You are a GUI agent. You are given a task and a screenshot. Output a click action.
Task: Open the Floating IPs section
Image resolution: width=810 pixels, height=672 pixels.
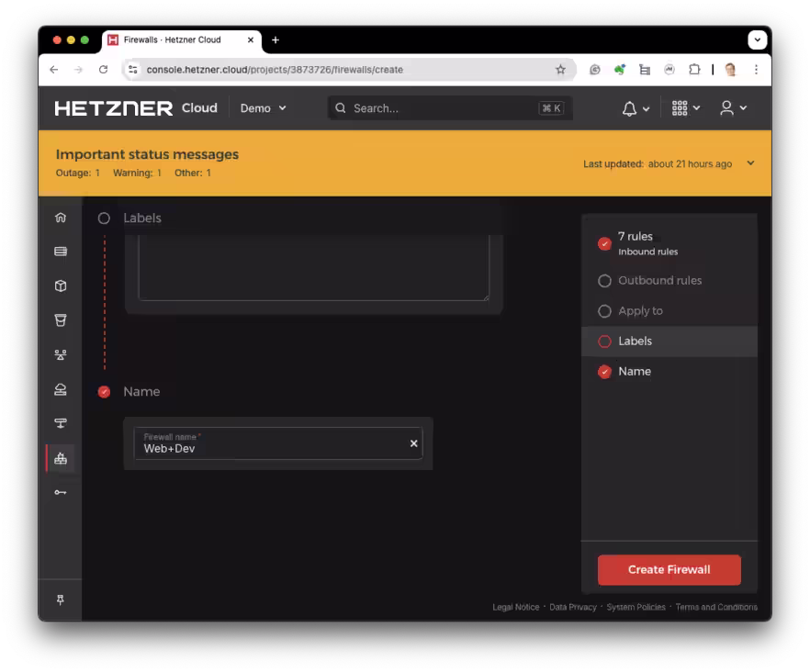click(60, 423)
